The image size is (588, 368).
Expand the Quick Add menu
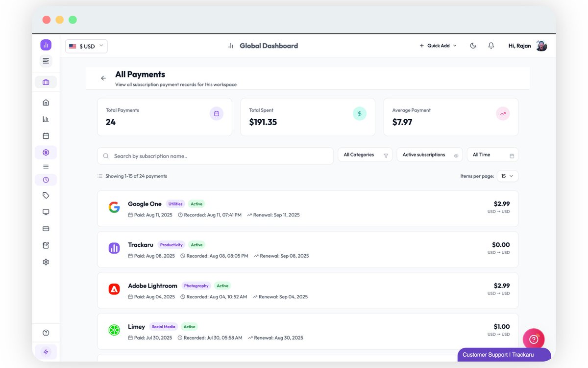click(x=438, y=46)
